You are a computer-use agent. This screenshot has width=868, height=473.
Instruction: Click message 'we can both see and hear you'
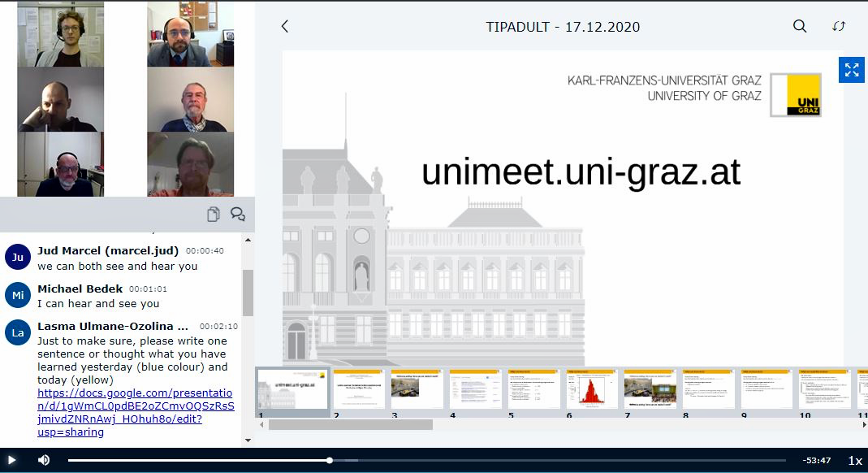[x=118, y=266]
